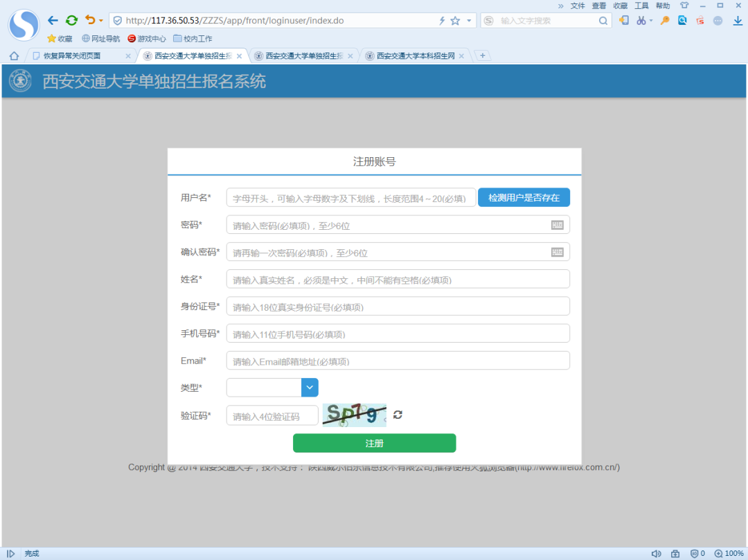Screen dimensions: 748x560
Task: Click the 手机号码 input field
Action: (398, 333)
